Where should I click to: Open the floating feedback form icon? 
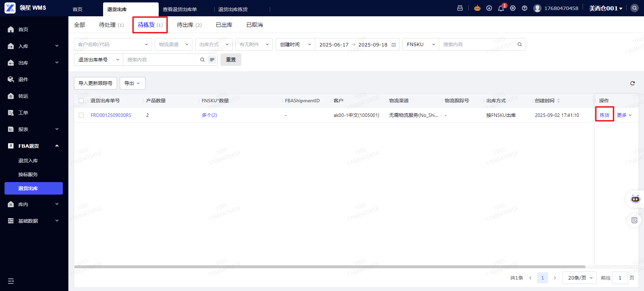[635, 220]
